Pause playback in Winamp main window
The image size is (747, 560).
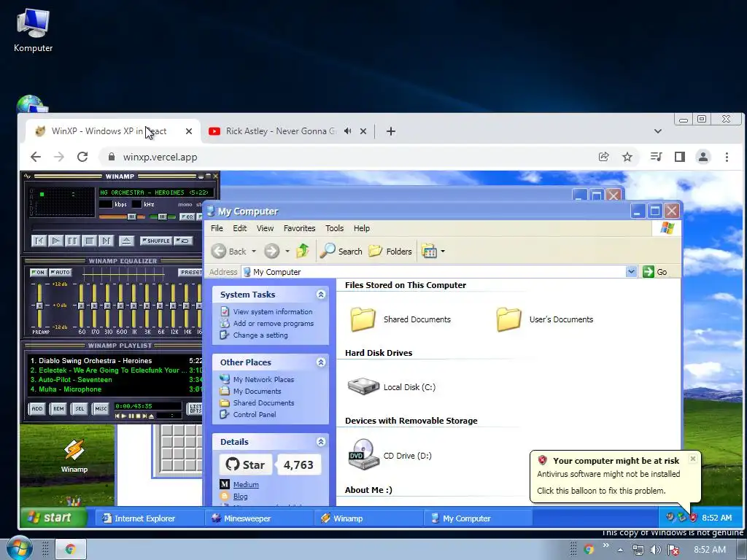tap(72, 241)
